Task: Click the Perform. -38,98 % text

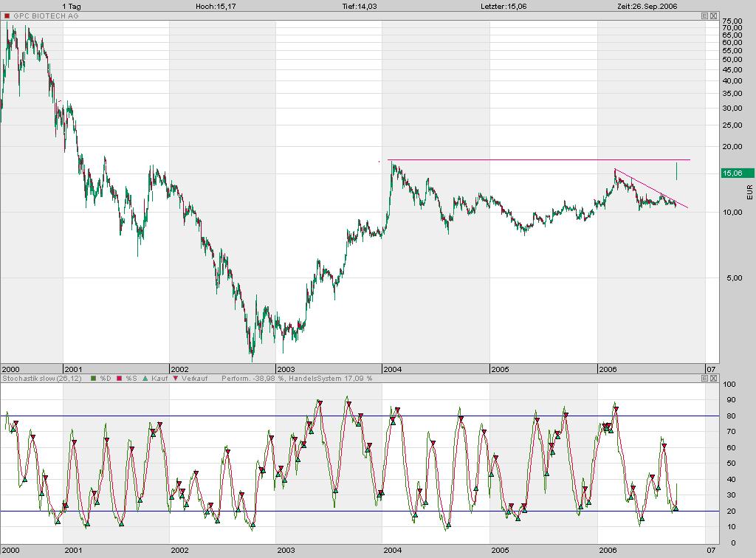Action: coord(252,378)
